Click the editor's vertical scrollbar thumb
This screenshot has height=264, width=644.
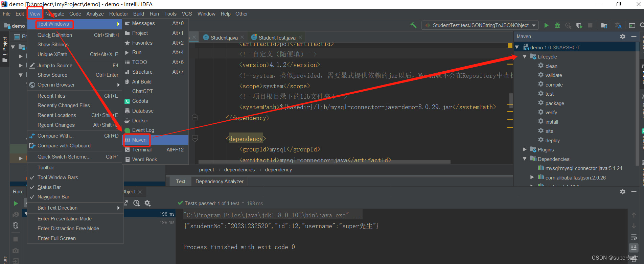511,100
